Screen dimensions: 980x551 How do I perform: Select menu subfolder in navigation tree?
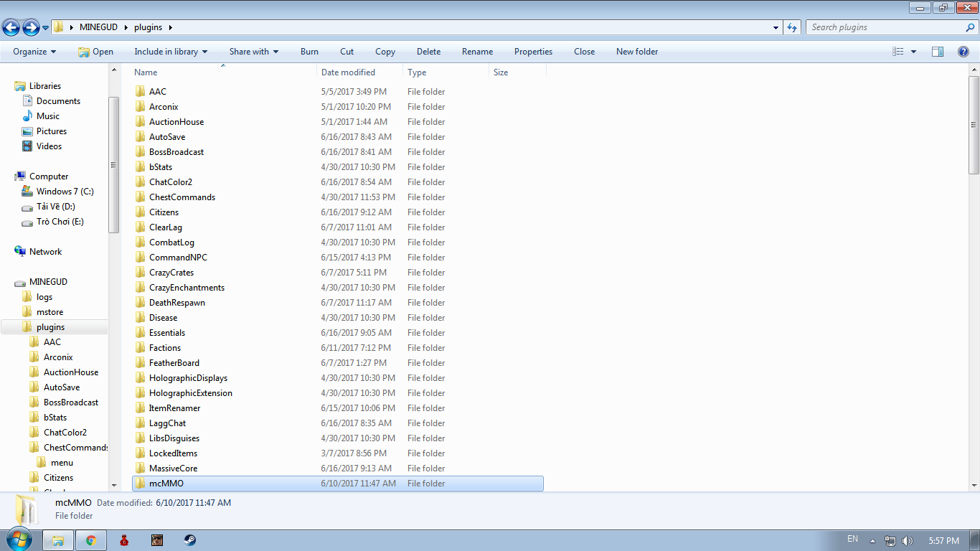pos(62,463)
